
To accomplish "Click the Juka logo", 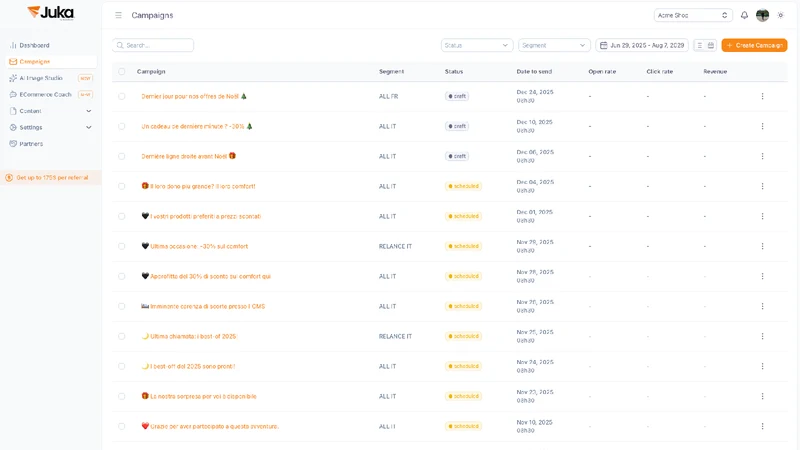I will (x=51, y=13).
